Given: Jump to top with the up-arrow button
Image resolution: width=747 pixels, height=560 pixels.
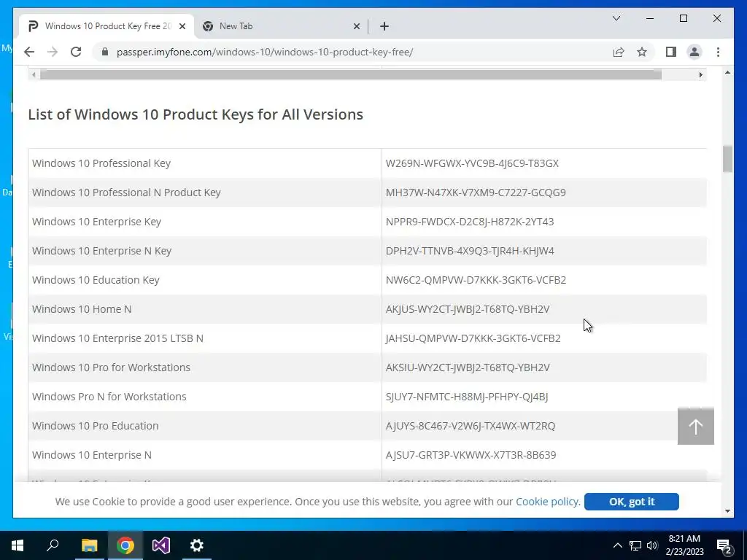Looking at the screenshot, I should [695, 426].
